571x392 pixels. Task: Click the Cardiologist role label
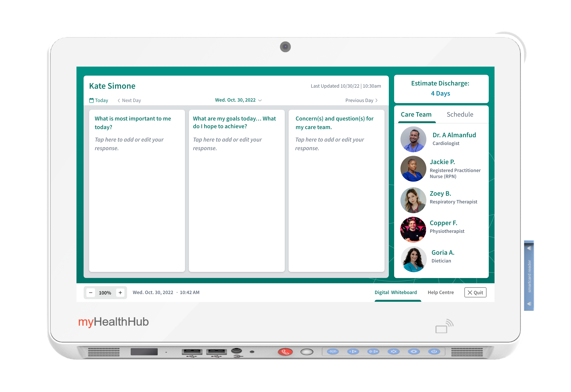point(446,143)
